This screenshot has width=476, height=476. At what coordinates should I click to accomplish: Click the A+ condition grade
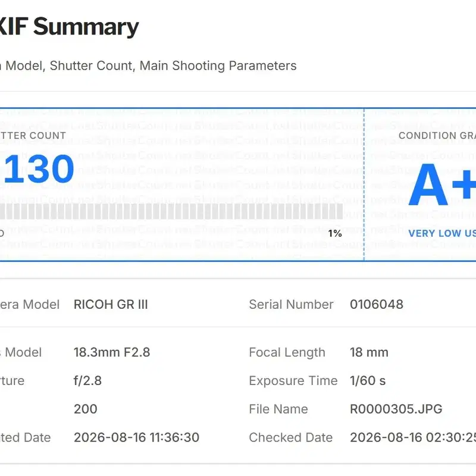click(442, 184)
